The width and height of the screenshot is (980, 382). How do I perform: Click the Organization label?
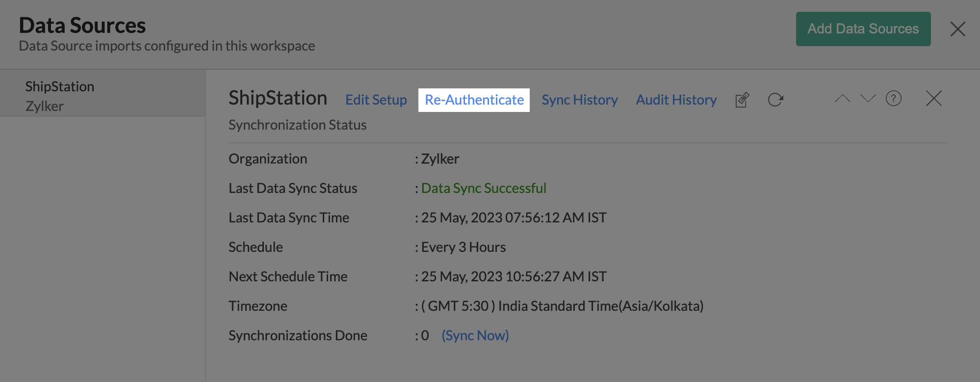pos(268,159)
